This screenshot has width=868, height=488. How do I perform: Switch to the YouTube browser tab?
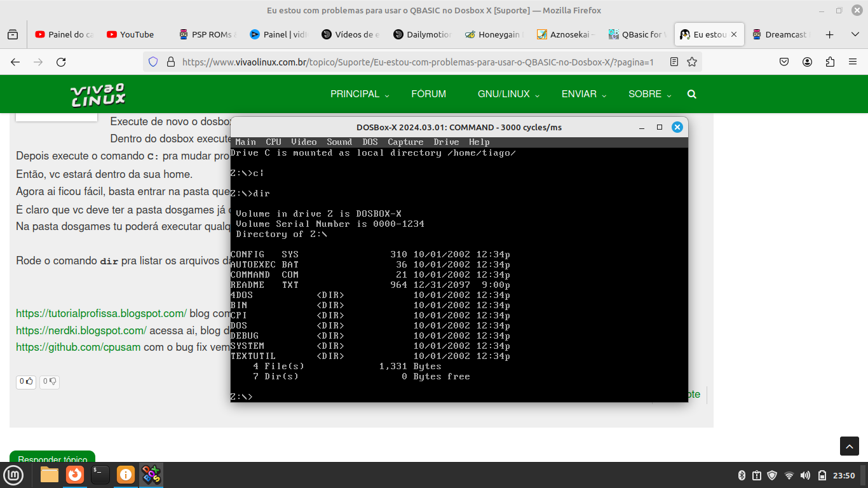tap(130, 34)
